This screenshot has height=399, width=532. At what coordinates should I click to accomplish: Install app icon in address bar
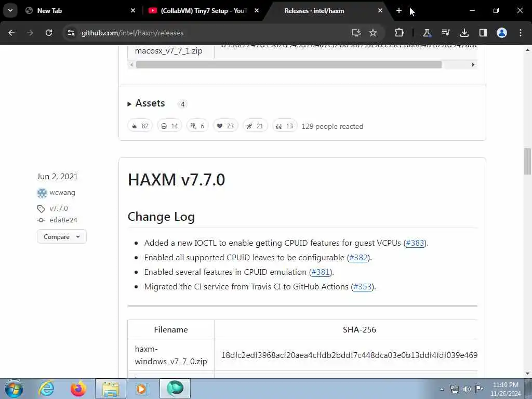(356, 33)
